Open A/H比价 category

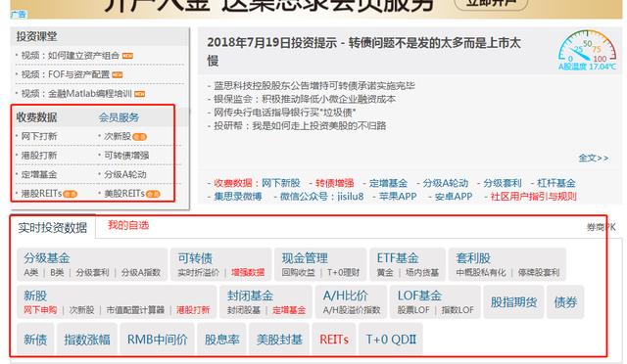pos(346,296)
